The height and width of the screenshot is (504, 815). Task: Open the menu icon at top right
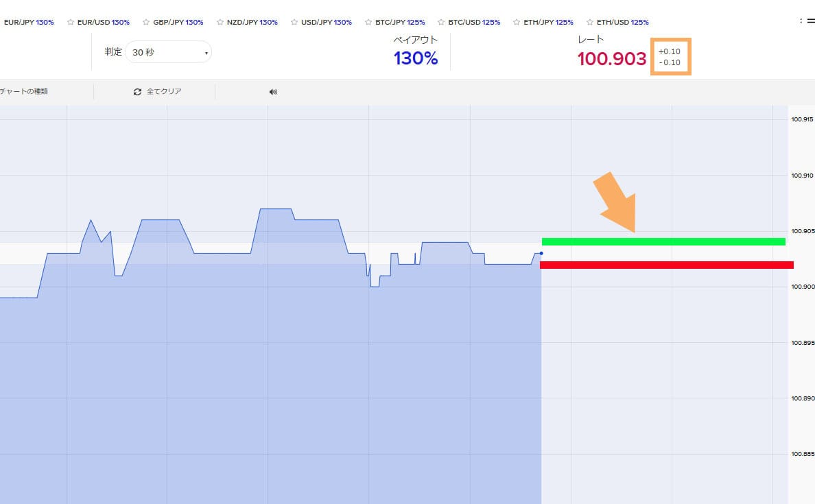point(810,21)
